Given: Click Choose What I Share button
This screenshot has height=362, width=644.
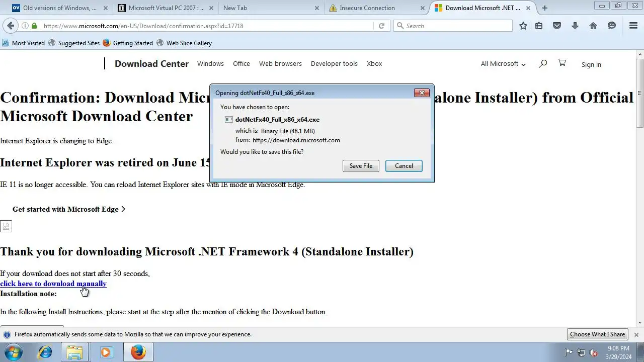Looking at the screenshot, I should [x=597, y=334].
